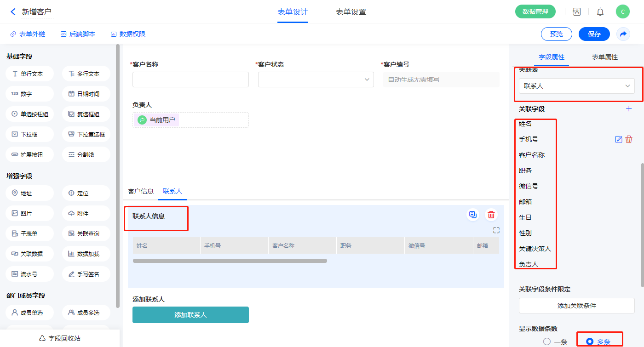
Task: Select the 一条 radio option
Action: coord(547,341)
